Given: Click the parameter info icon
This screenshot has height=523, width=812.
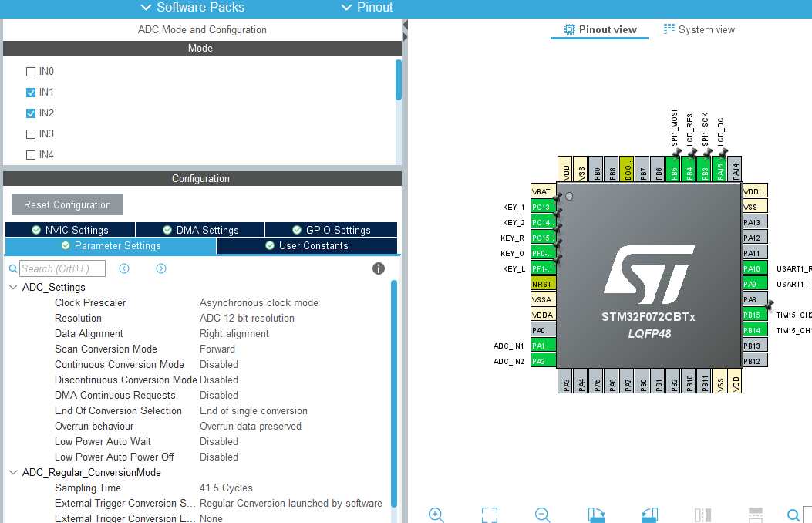Looking at the screenshot, I should [x=379, y=268].
